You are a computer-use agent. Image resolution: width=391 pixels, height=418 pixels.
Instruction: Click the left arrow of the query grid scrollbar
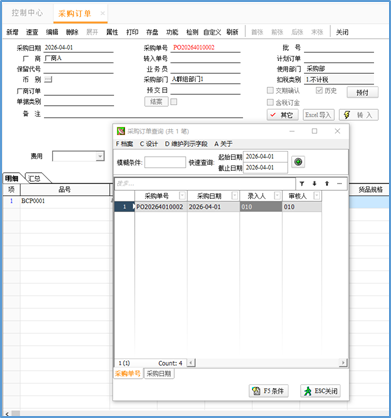click(x=191, y=363)
